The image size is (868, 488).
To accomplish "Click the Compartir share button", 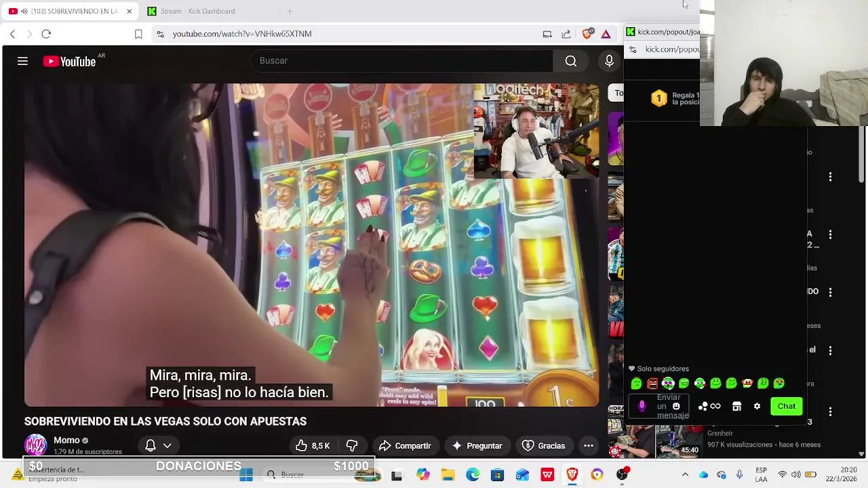I will [405, 445].
